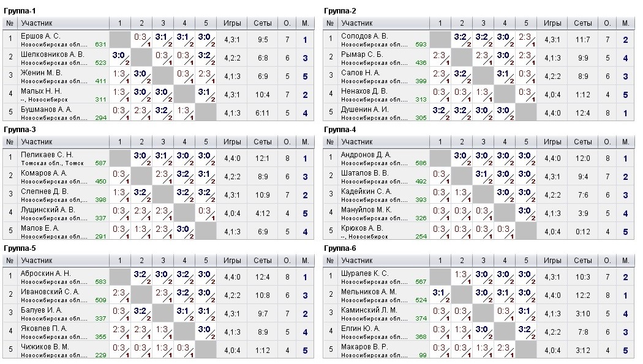The height and width of the screenshot is (364, 643).
Task: Select the Группа-6 group title
Action: [340, 248]
